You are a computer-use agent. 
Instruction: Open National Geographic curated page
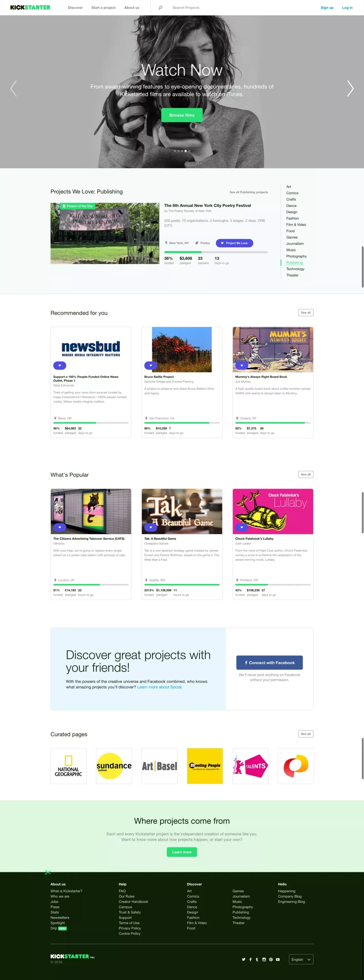click(68, 766)
